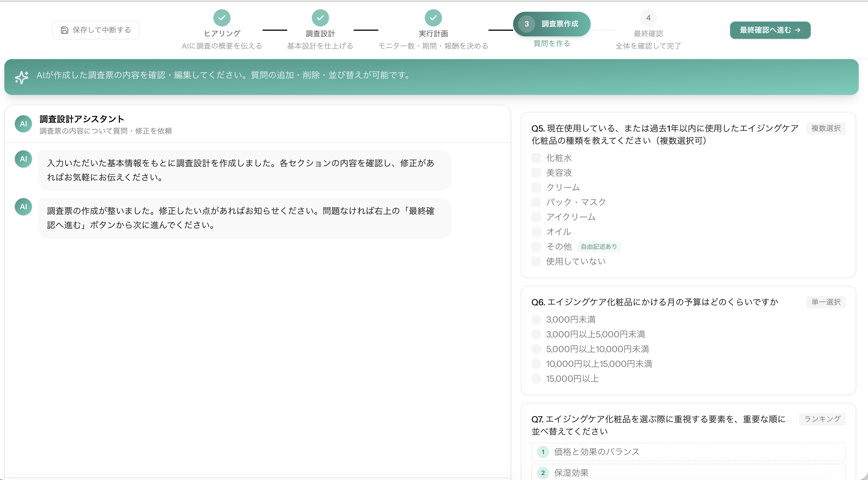Check the オイル checkbox in Q5
The image size is (868, 480).
536,232
